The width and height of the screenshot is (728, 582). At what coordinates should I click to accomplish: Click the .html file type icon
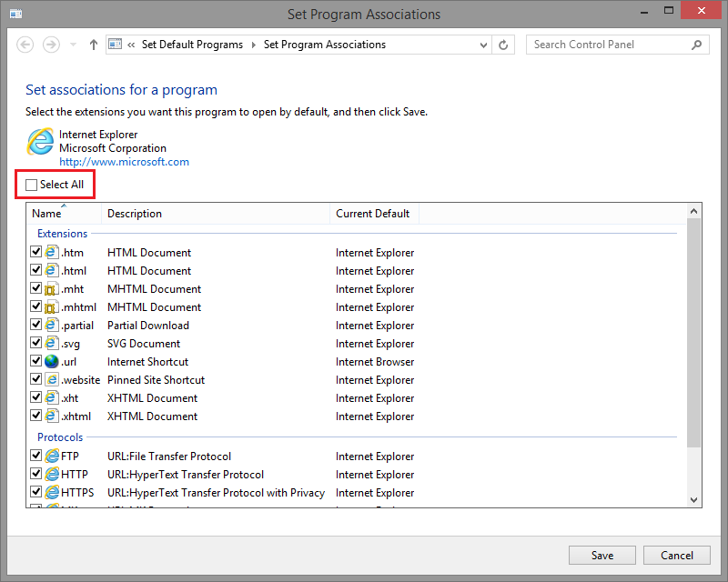coord(52,270)
